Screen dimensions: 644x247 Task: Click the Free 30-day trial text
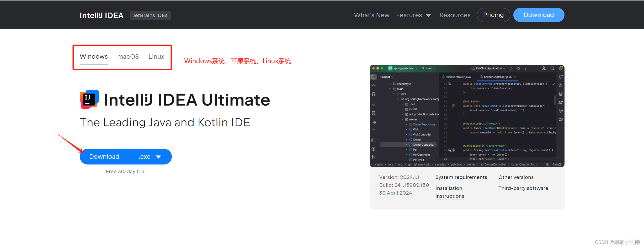(126, 172)
